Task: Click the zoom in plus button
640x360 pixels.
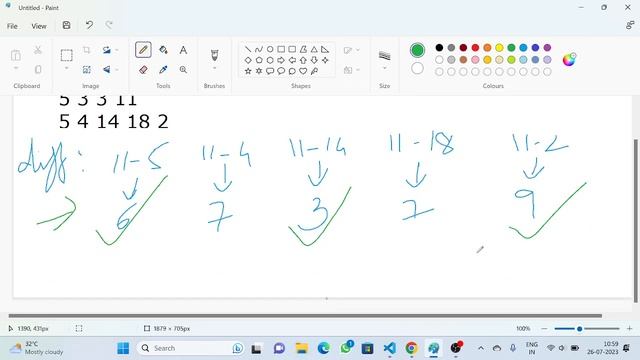Action: (629, 329)
